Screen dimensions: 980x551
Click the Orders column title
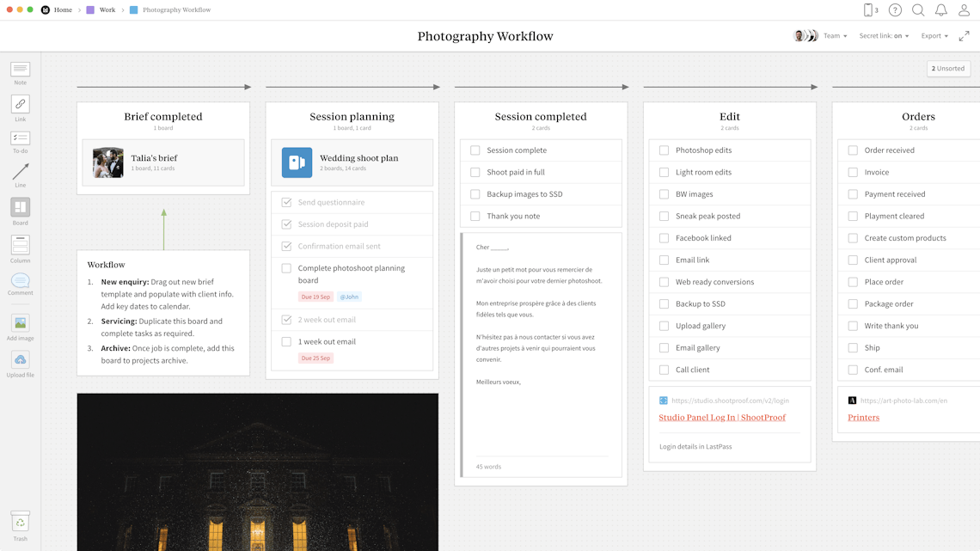918,117
